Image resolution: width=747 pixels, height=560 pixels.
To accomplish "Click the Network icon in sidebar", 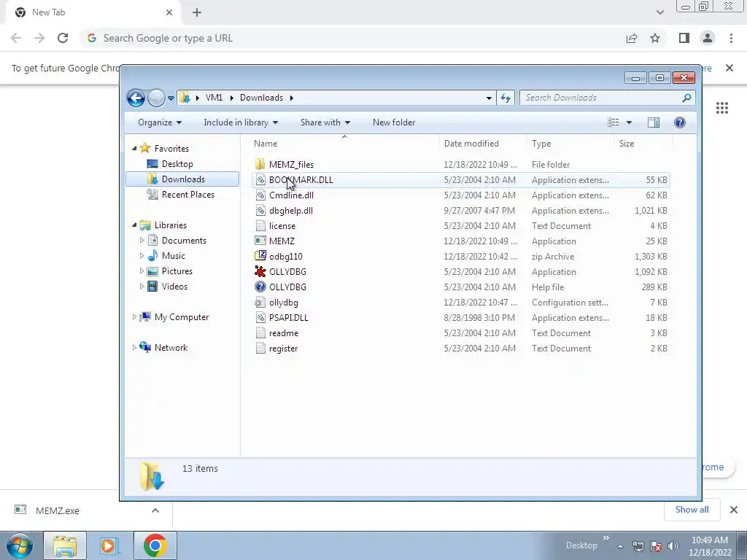I will point(145,347).
